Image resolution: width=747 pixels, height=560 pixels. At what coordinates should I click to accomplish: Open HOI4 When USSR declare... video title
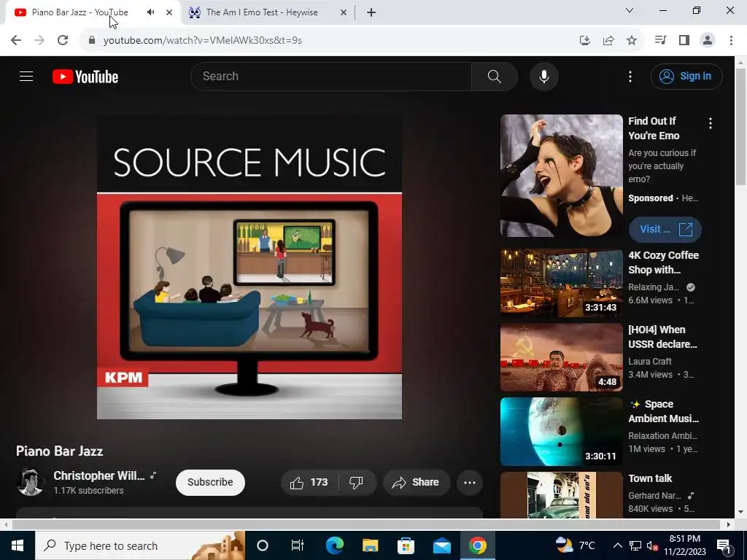[662, 337]
